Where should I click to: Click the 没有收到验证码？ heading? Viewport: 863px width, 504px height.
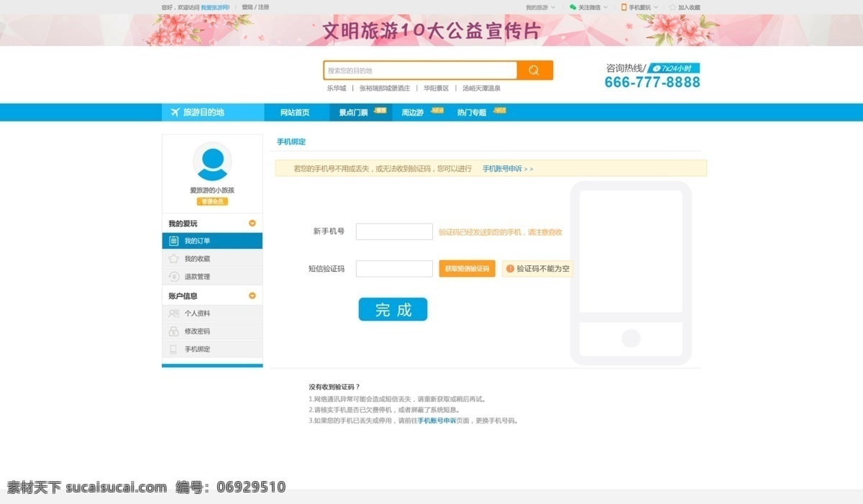(334, 387)
